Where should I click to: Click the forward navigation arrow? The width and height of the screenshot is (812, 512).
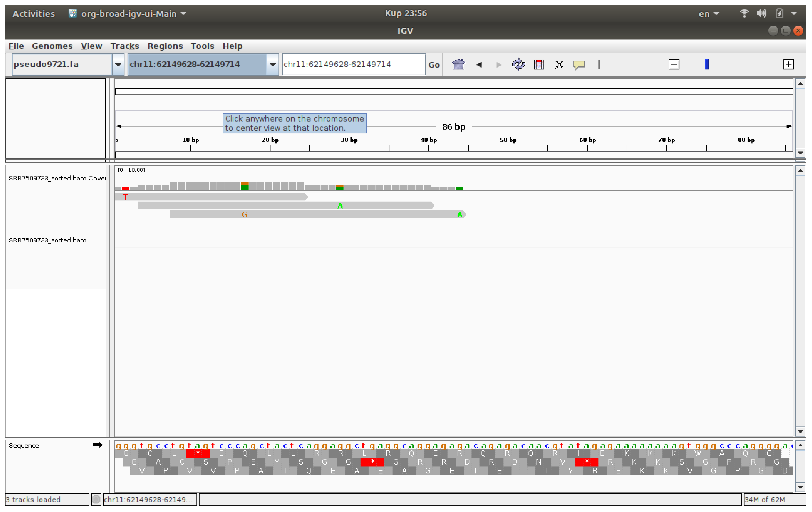[x=498, y=65]
